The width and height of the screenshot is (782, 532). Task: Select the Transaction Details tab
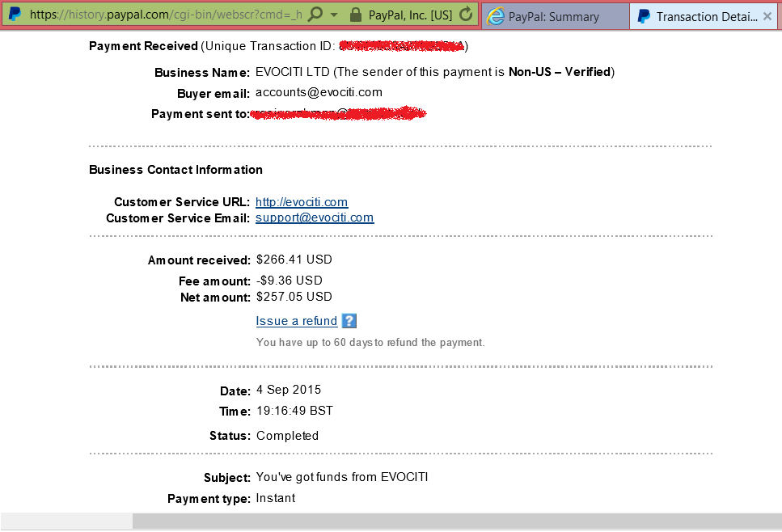point(704,16)
